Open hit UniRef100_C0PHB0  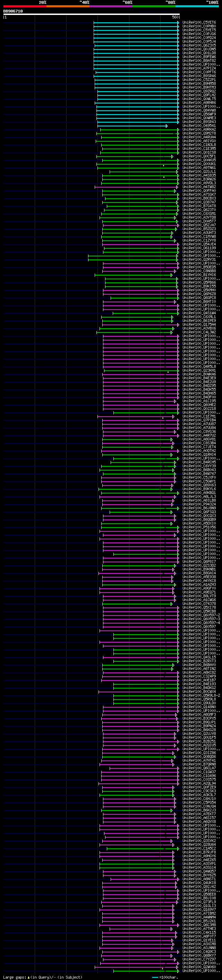click(x=199, y=26)
